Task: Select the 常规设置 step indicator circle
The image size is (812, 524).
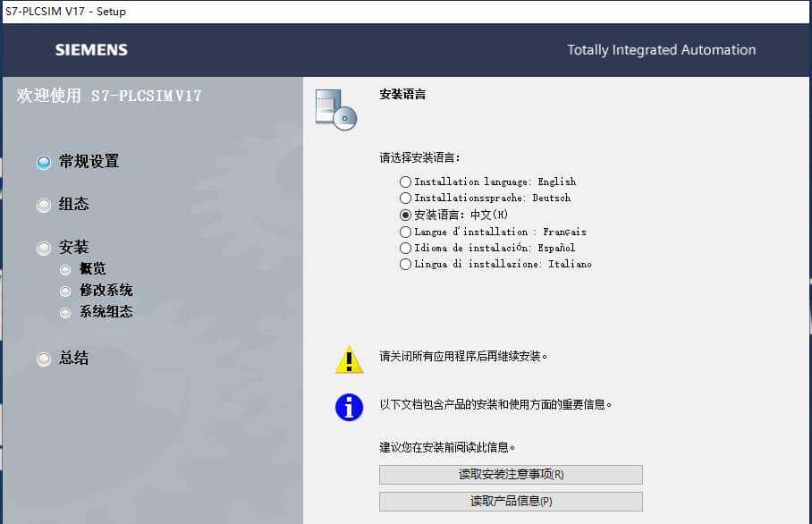Action: 43,162
